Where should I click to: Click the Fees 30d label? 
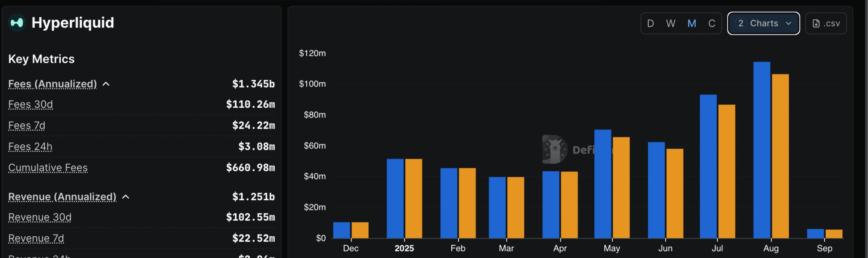coord(30,104)
